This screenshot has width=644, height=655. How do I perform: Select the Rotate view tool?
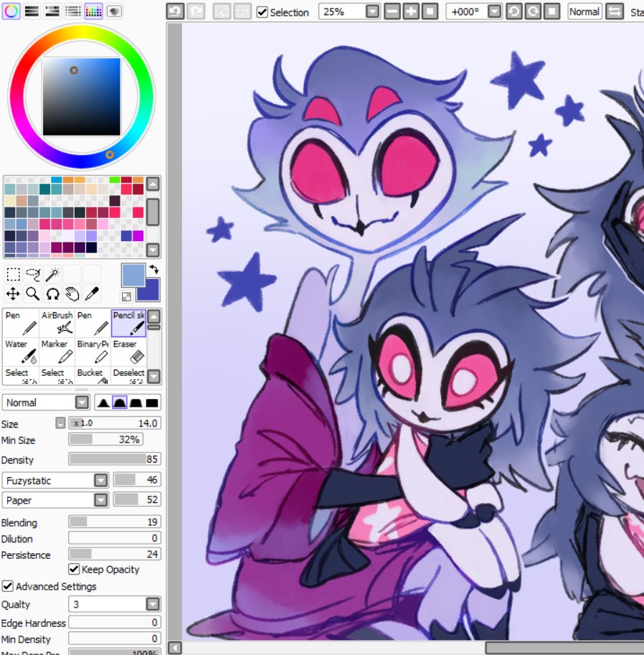(52, 293)
